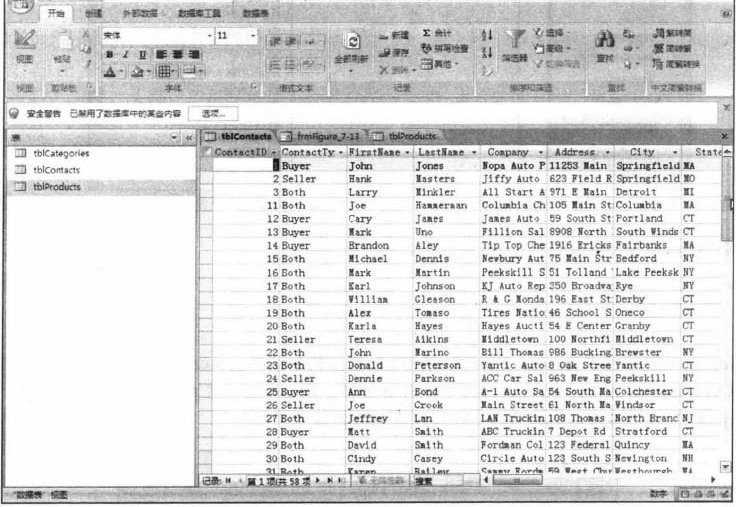Click the Company column header
This screenshot has width=736, height=507.
click(514, 152)
